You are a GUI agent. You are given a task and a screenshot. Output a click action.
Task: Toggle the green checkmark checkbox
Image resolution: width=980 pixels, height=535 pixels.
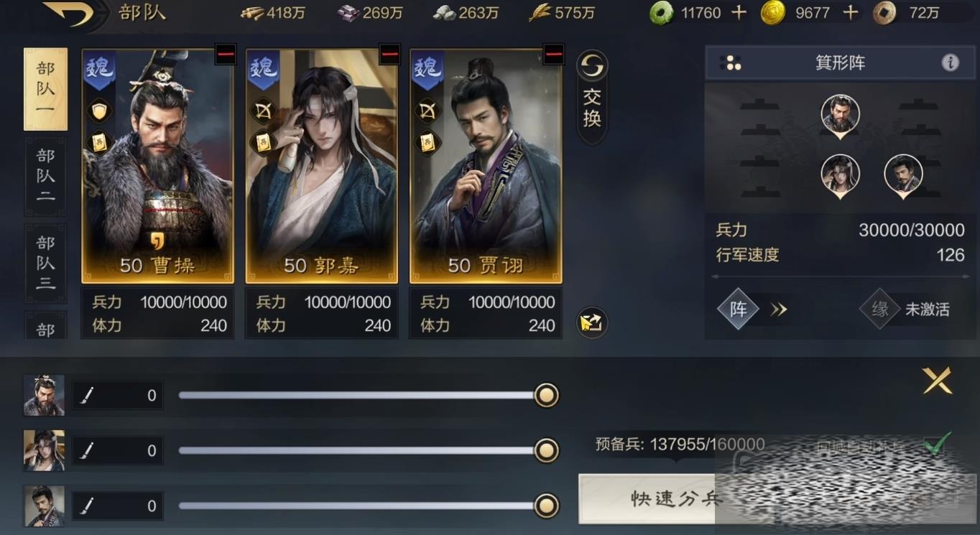point(937,443)
